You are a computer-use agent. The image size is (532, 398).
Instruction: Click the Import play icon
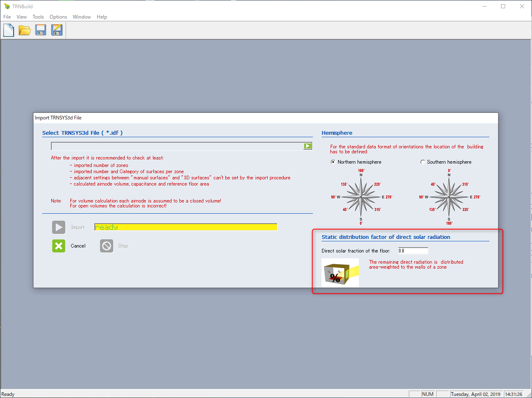59,227
